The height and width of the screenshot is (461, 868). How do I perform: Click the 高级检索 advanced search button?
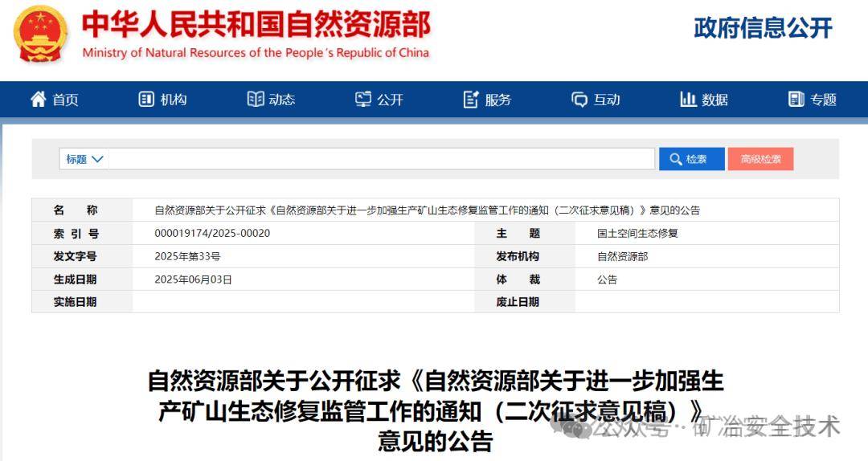(x=760, y=159)
